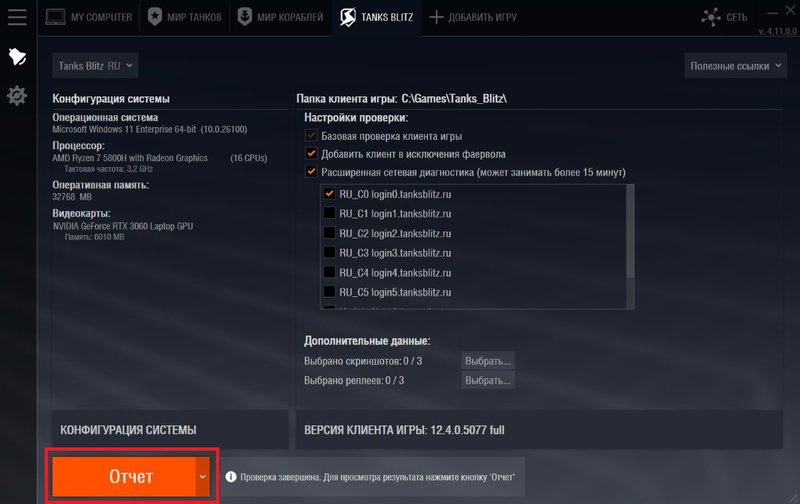
Task: Enable the RU_C3 login3.tanksblitz.ru server
Action: (x=329, y=253)
